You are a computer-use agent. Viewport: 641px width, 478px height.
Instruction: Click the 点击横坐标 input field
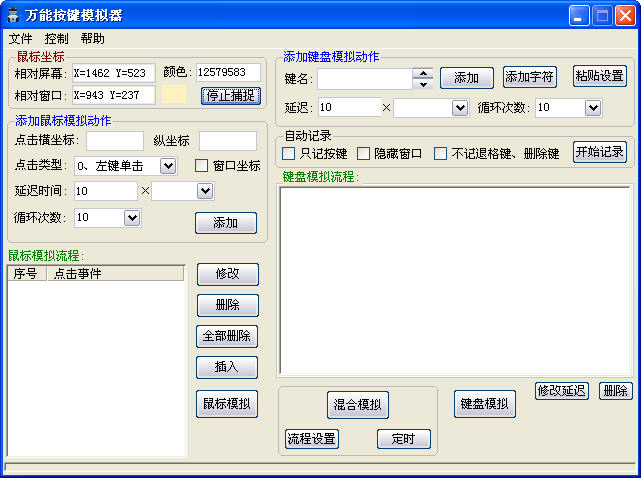point(114,141)
